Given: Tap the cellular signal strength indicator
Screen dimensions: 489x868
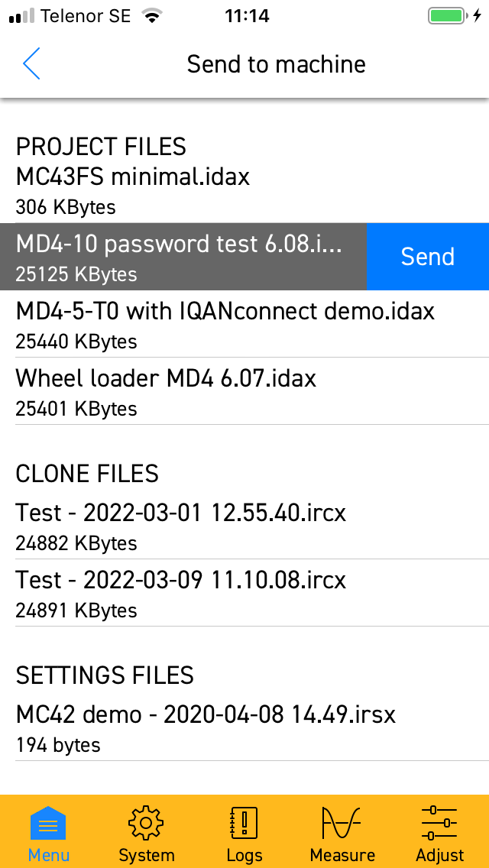Looking at the screenshot, I should 21,16.
